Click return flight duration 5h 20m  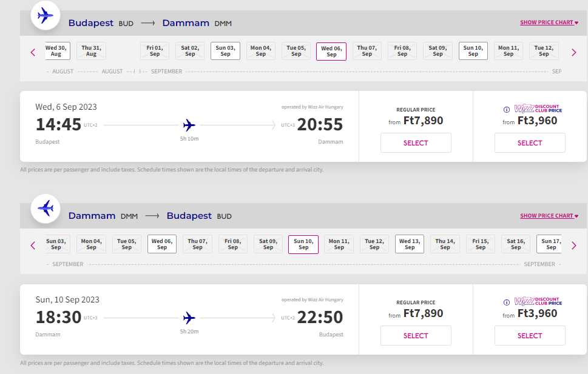coord(189,332)
